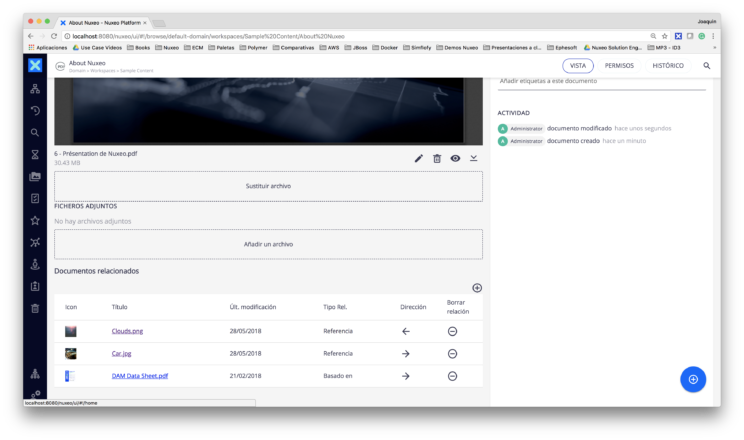
Task: Click the Clouds.png thumbnail
Action: click(71, 331)
